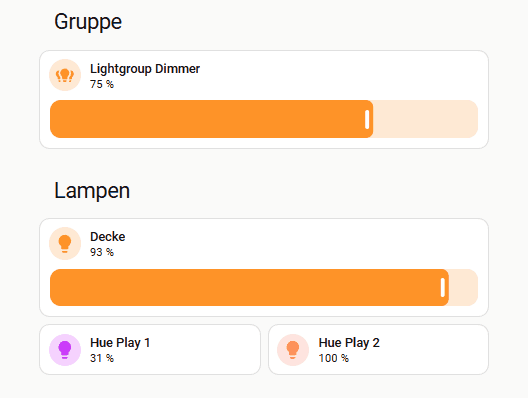Image resolution: width=528 pixels, height=398 pixels.
Task: Toggle the Hue Play 2 bulb icon
Action: click(x=293, y=350)
